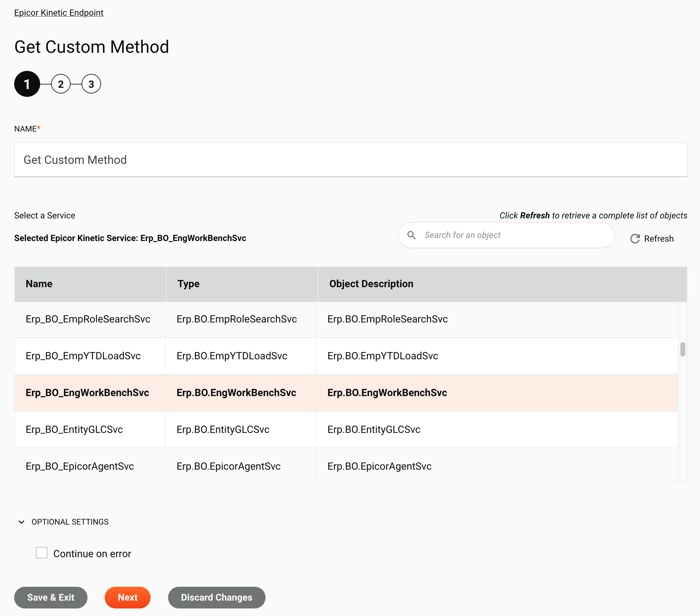Image resolution: width=700 pixels, height=616 pixels.
Task: Click the Next button to proceed
Action: 127,598
